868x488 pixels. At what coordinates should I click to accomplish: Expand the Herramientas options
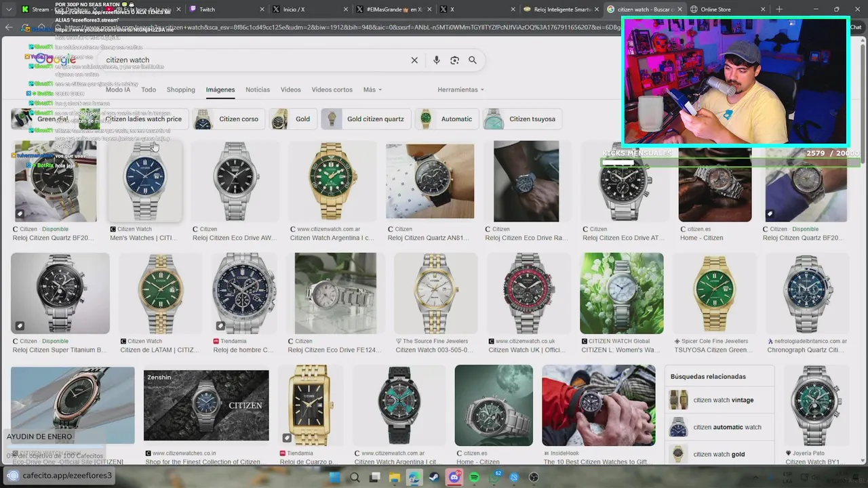(460, 89)
